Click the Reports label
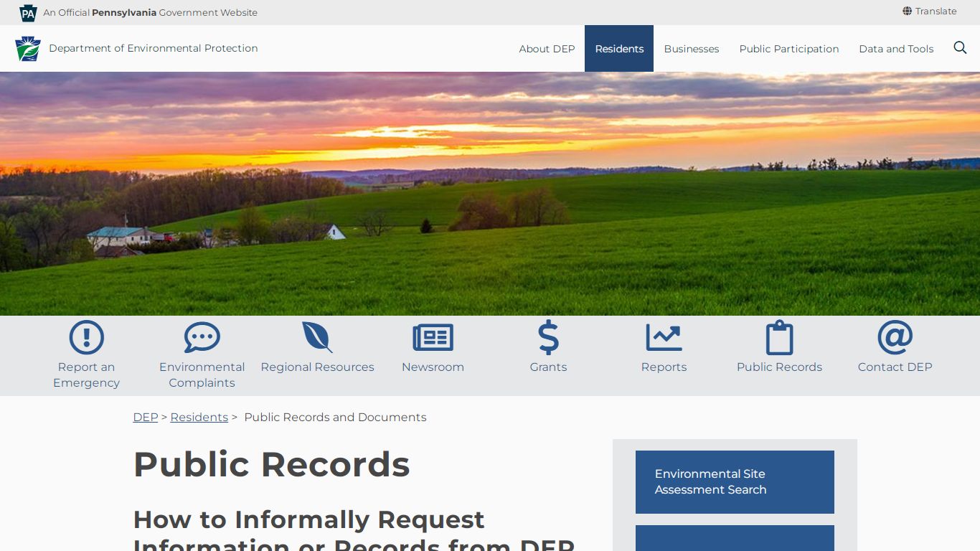Screen dimensions: 980x551 tap(664, 367)
